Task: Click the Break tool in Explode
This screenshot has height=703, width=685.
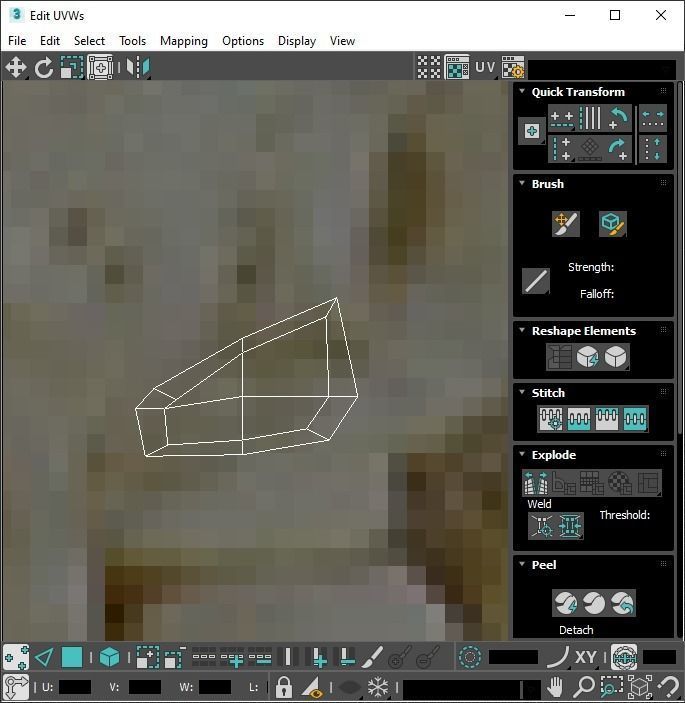Action: coord(536,482)
